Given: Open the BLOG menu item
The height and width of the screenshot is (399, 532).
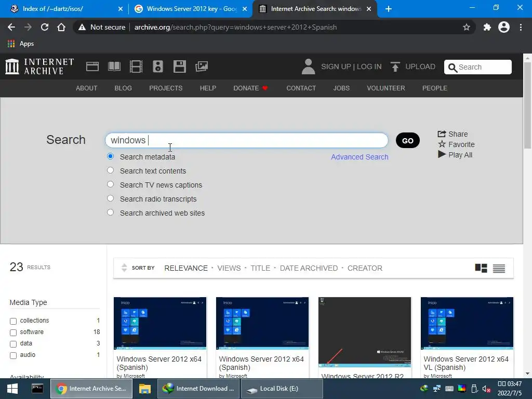Looking at the screenshot, I should click(x=123, y=88).
